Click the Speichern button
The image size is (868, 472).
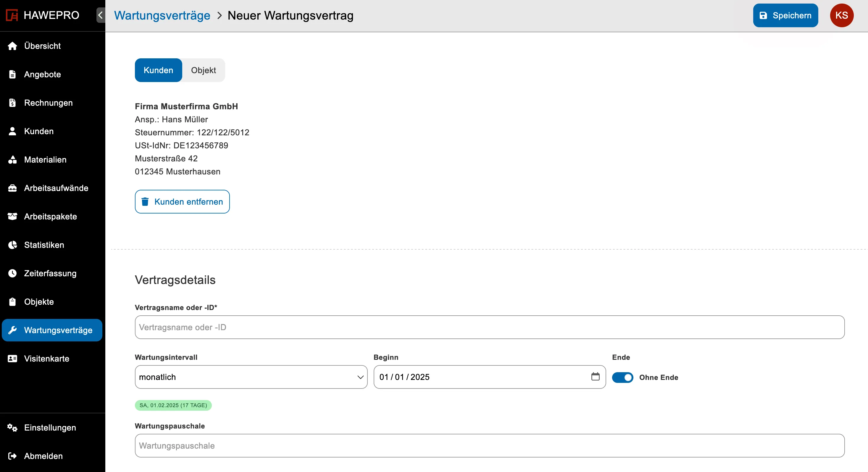[785, 15]
